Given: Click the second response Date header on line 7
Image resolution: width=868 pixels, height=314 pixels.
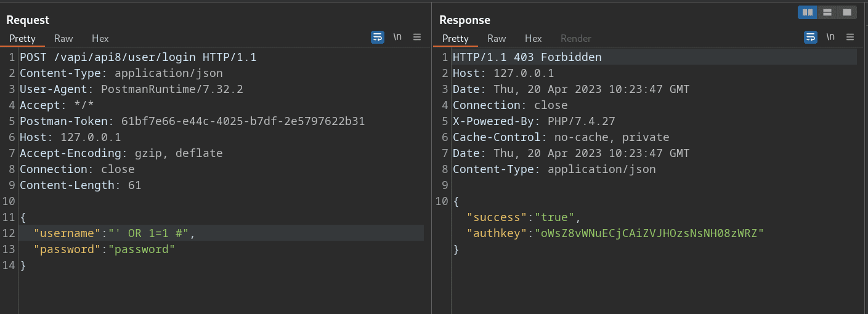Looking at the screenshot, I should coord(571,153).
